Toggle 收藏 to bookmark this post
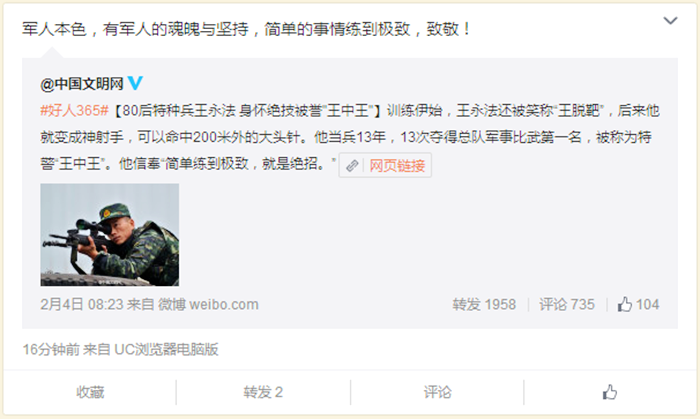Image resolution: width=700 pixels, height=419 pixels. [90, 392]
